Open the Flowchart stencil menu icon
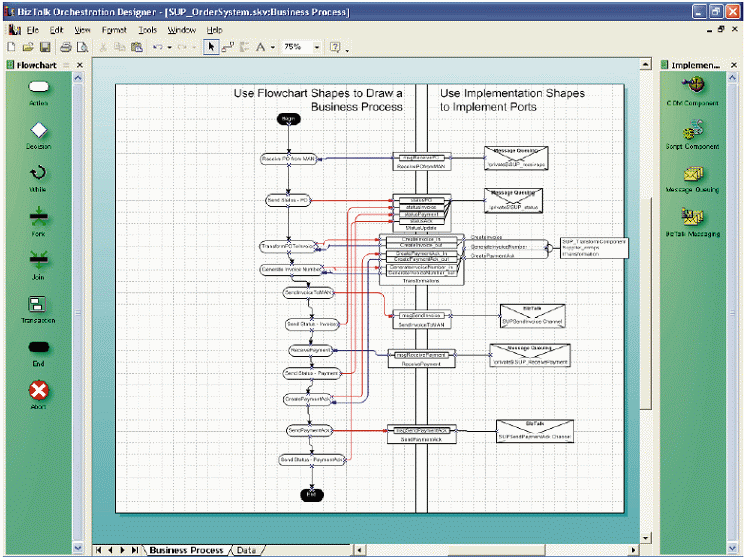 click(x=10, y=65)
